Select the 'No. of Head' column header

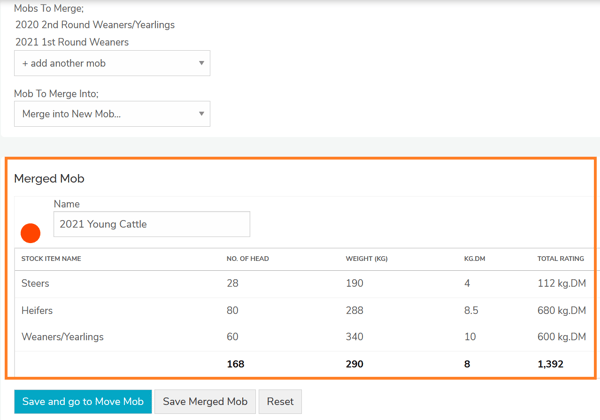coord(247,259)
